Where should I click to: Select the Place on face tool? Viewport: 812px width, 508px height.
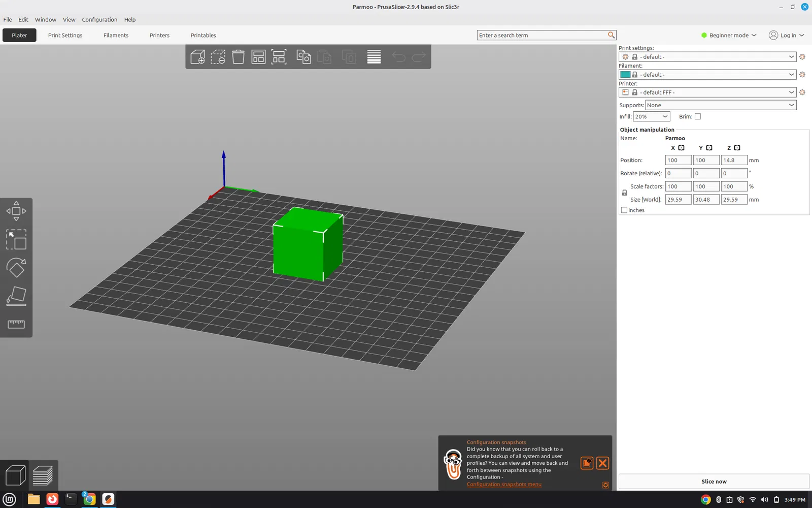pyautogui.click(x=16, y=296)
